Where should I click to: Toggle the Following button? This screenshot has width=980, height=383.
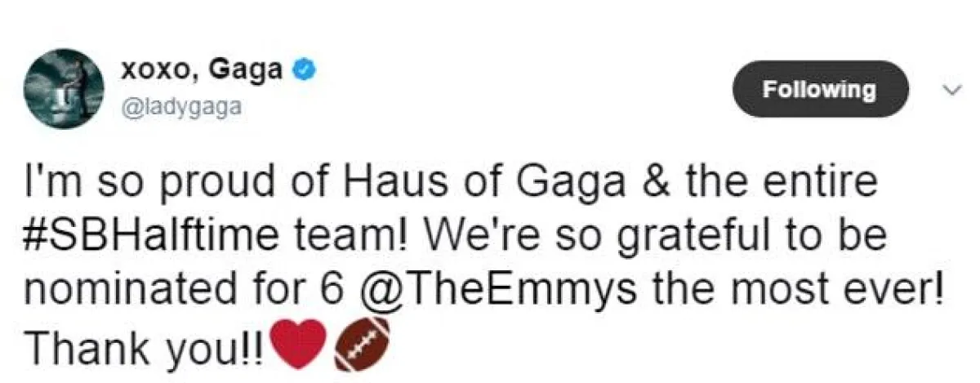point(819,89)
